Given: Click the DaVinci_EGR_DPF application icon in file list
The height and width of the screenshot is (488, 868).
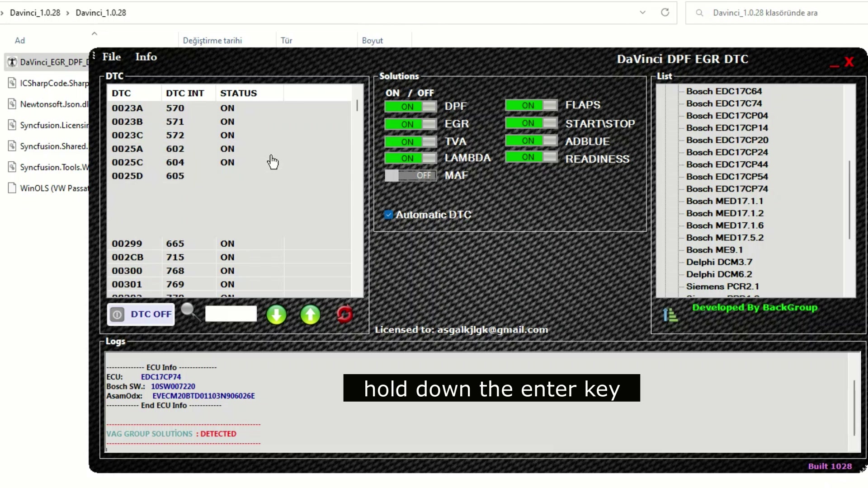Looking at the screenshot, I should tap(11, 62).
